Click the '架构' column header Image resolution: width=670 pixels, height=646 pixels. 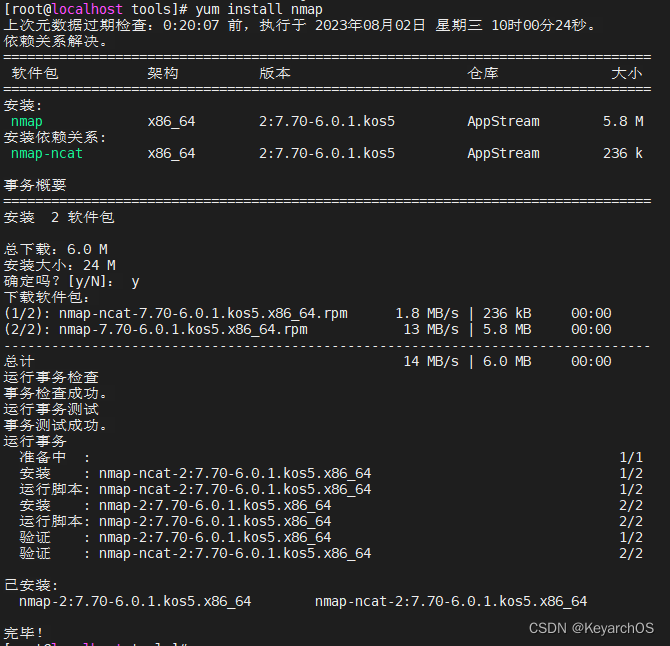pos(163,73)
